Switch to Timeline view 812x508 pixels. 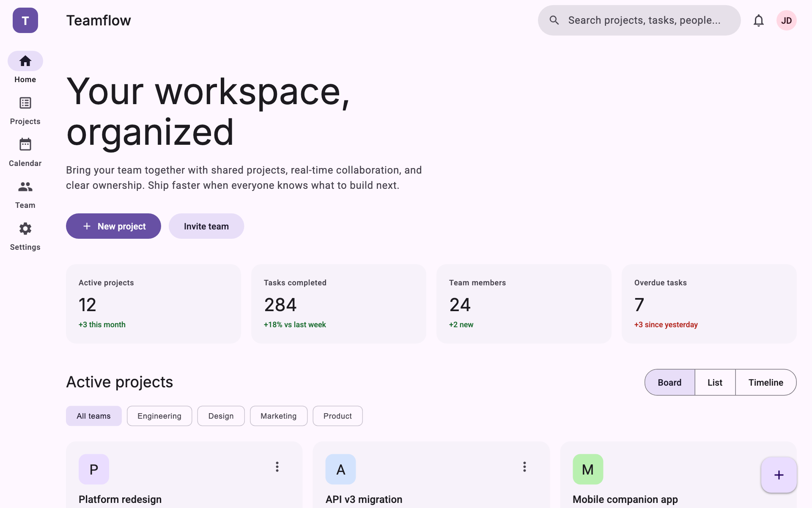coord(765,383)
